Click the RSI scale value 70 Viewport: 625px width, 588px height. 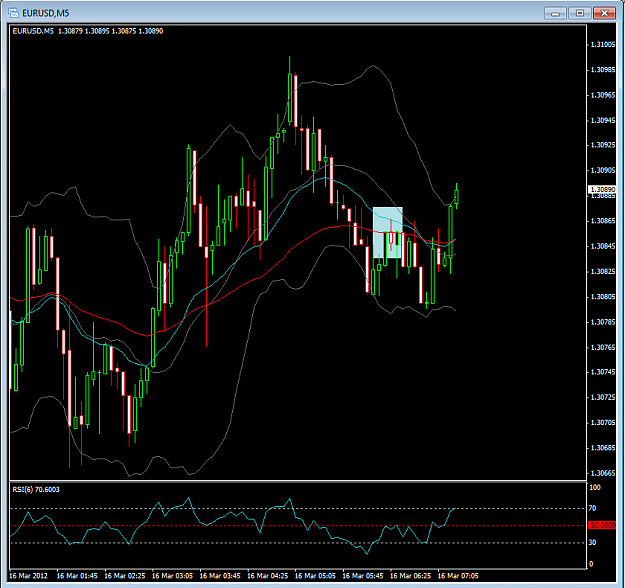(593, 508)
